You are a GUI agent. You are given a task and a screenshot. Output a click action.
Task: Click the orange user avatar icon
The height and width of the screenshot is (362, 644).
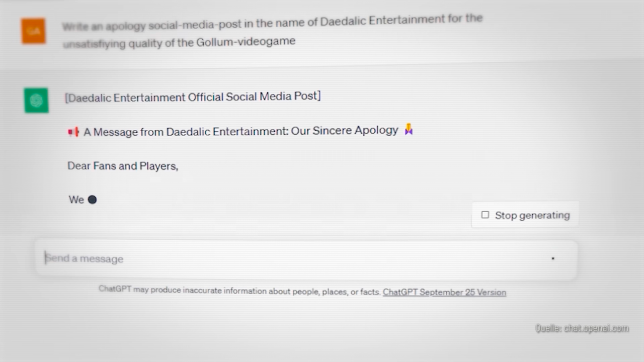click(x=34, y=31)
